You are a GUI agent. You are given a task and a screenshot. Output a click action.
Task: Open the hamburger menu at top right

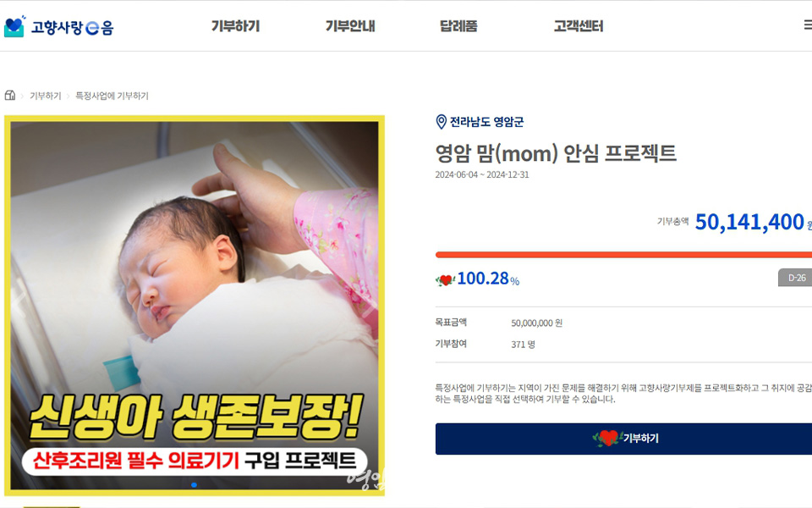[x=808, y=25]
